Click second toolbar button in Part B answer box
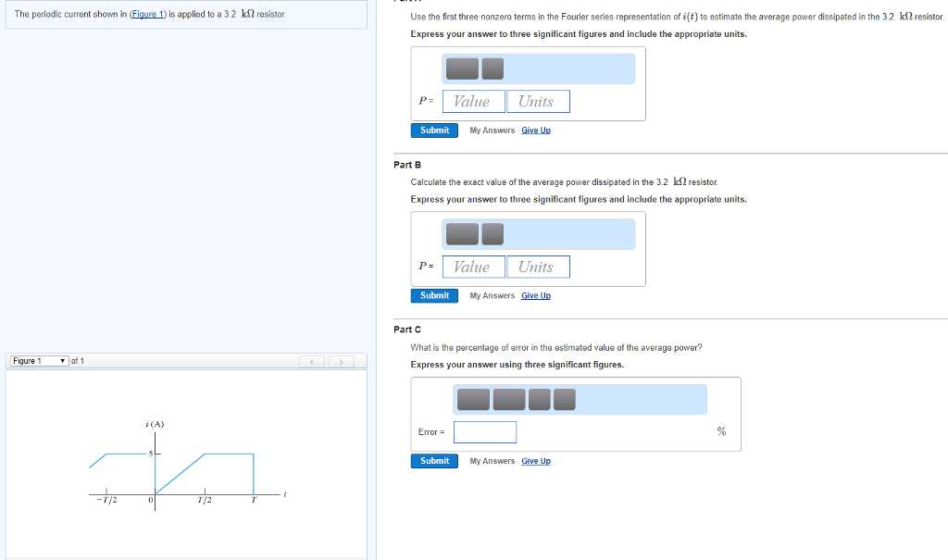Viewport: 948px width, 560px height. pos(493,234)
